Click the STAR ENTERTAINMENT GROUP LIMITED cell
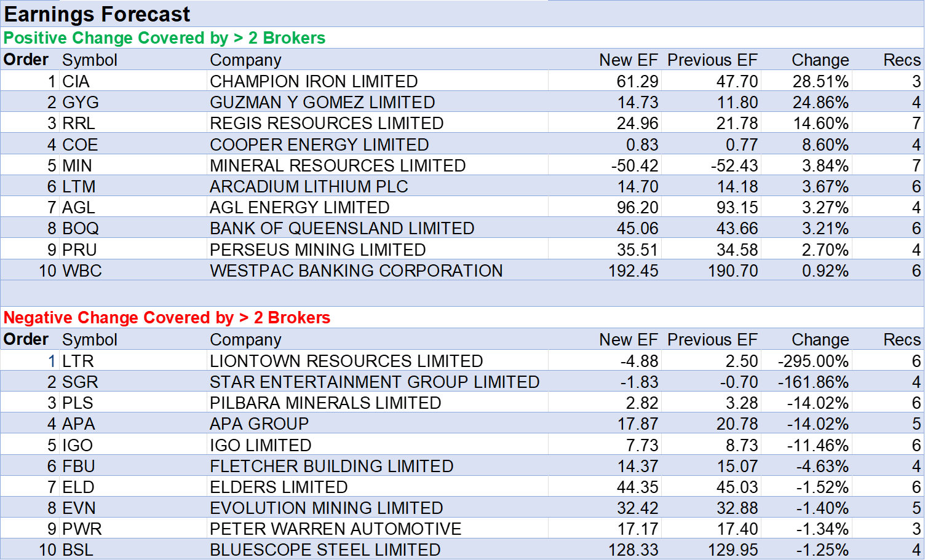 coord(374,382)
